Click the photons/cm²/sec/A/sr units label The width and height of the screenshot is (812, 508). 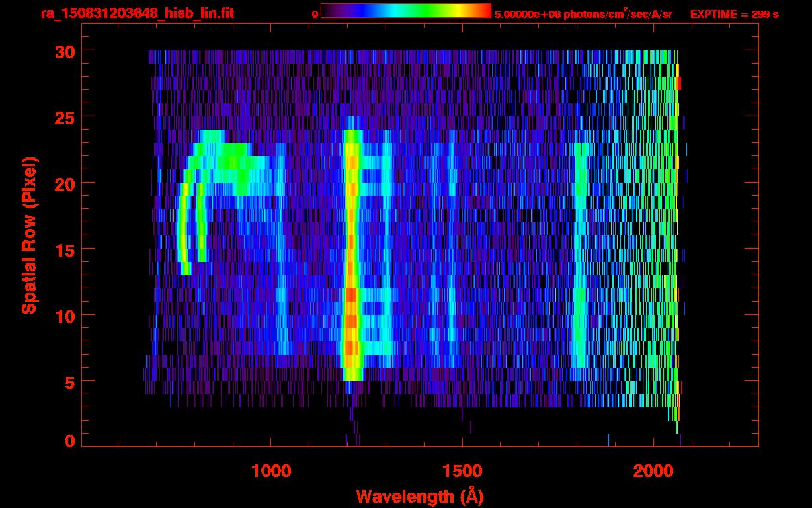618,14
